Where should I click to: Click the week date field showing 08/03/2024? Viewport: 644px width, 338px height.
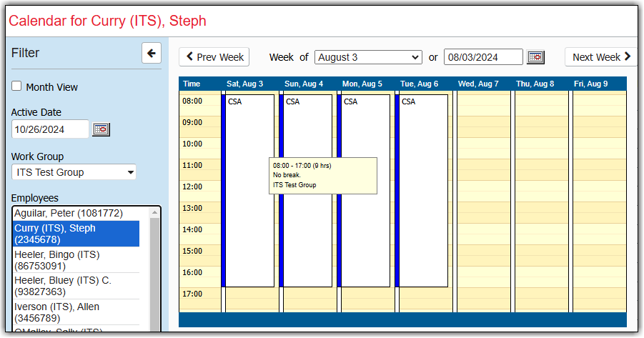click(483, 57)
